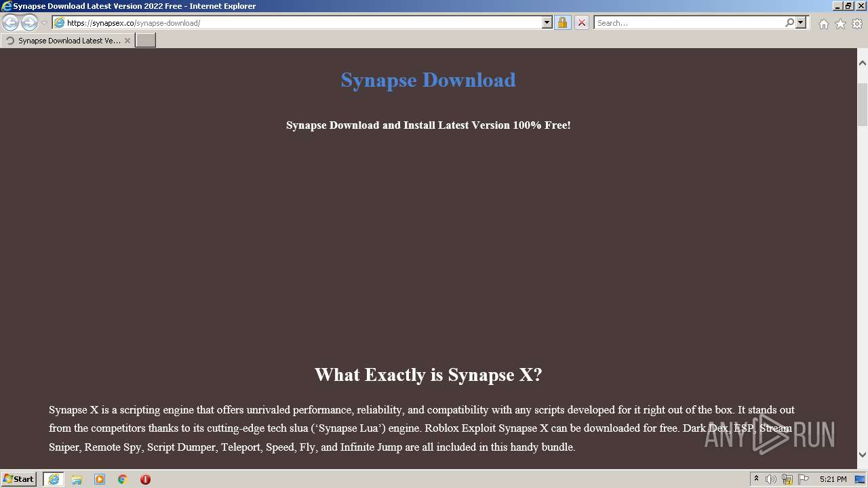868x488 pixels.
Task: Stop page loading with the X button
Action: 582,22
